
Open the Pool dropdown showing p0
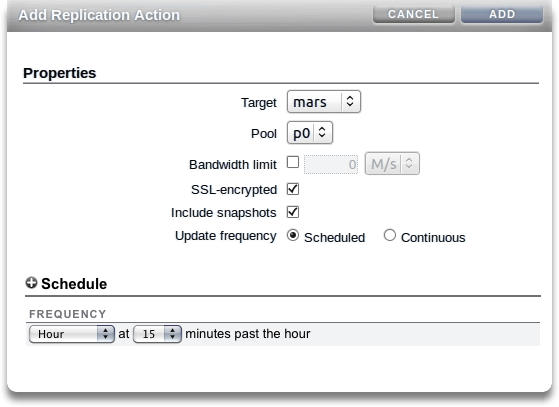pos(310,133)
